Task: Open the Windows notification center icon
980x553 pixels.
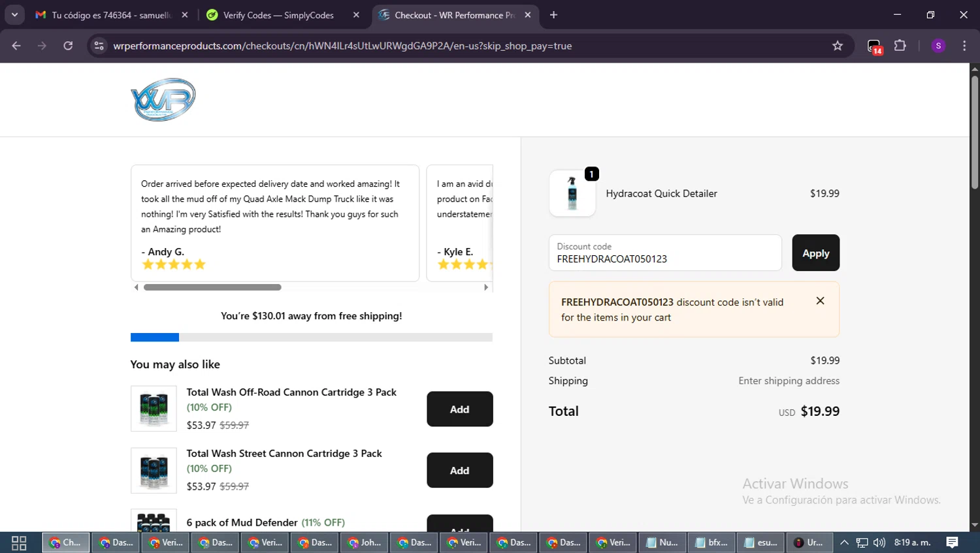Action: pos(953,543)
